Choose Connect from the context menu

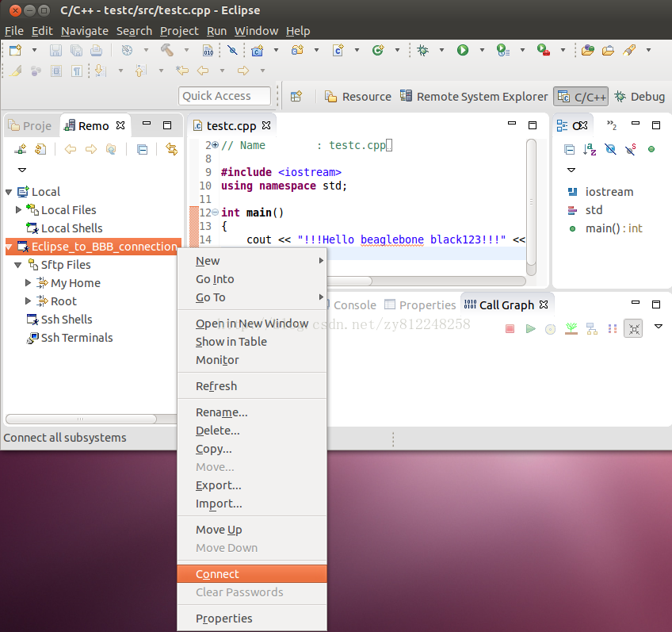pos(217,574)
